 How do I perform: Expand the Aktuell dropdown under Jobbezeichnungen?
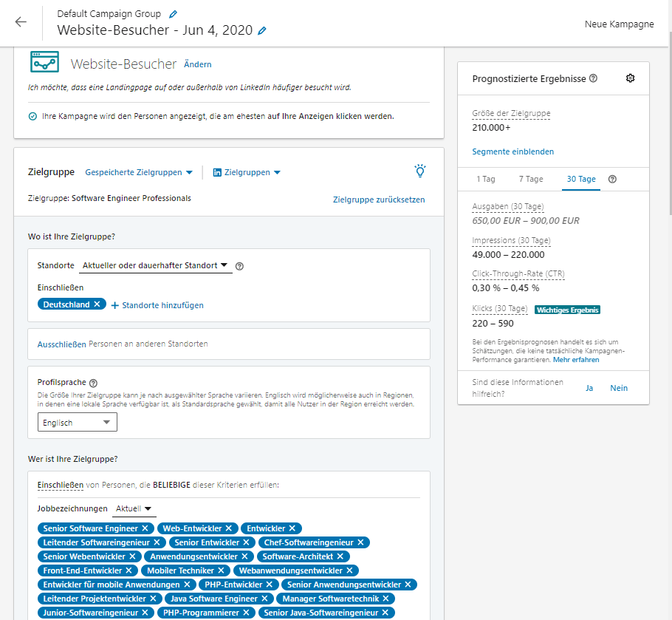(x=133, y=508)
